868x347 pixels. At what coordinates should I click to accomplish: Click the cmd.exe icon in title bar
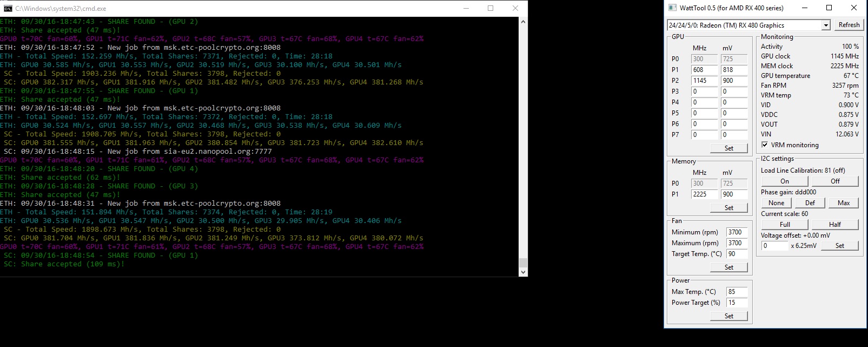point(8,9)
